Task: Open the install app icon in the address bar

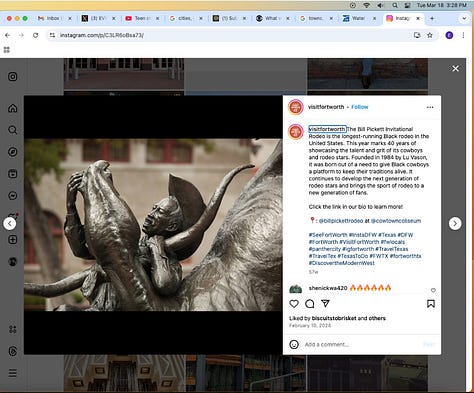Action: (x=417, y=35)
